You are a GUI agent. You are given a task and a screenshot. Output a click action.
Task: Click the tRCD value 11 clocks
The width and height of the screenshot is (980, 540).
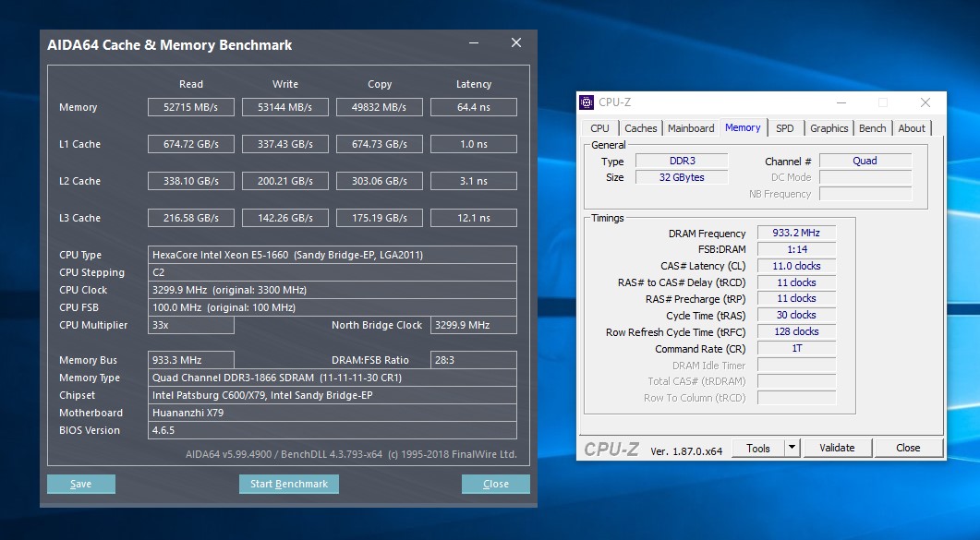[796, 282]
